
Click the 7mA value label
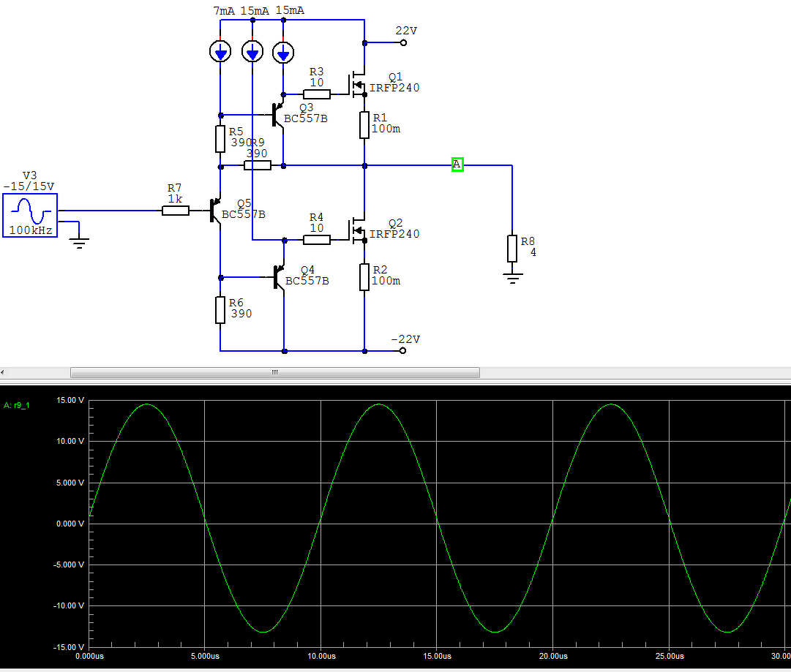pyautogui.click(x=224, y=10)
